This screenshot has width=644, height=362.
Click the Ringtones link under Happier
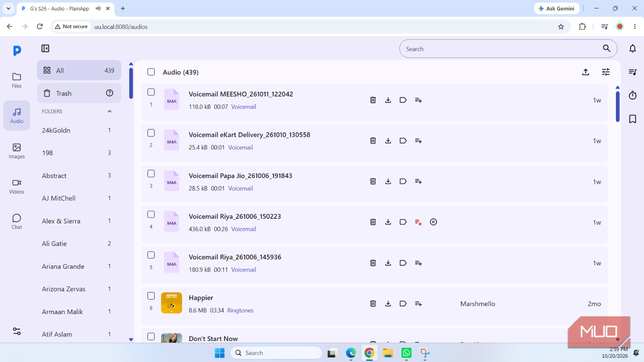240,310
